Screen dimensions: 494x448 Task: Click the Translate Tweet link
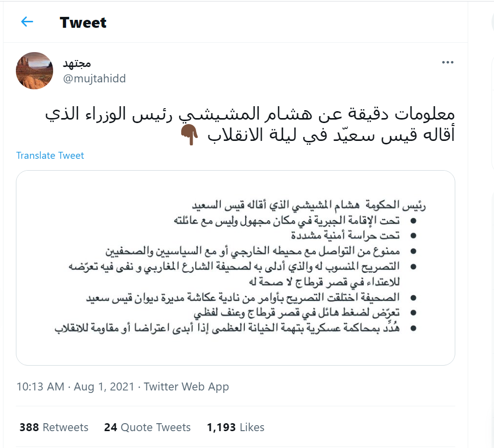click(50, 155)
